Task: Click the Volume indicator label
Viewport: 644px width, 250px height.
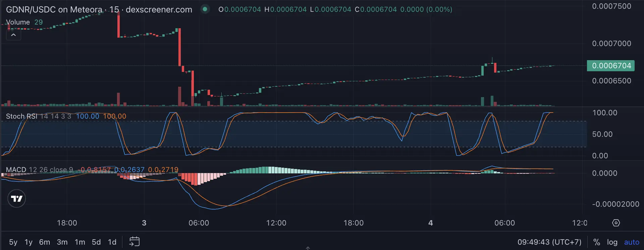Action: tap(18, 22)
